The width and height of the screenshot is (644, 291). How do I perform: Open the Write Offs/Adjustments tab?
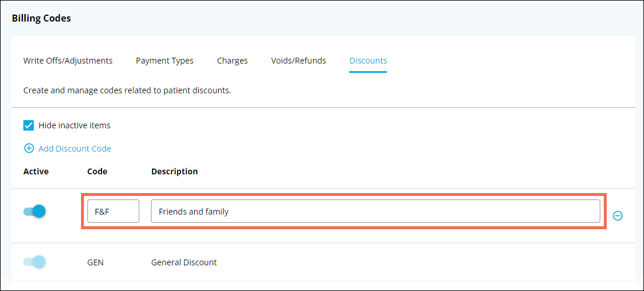coord(68,61)
